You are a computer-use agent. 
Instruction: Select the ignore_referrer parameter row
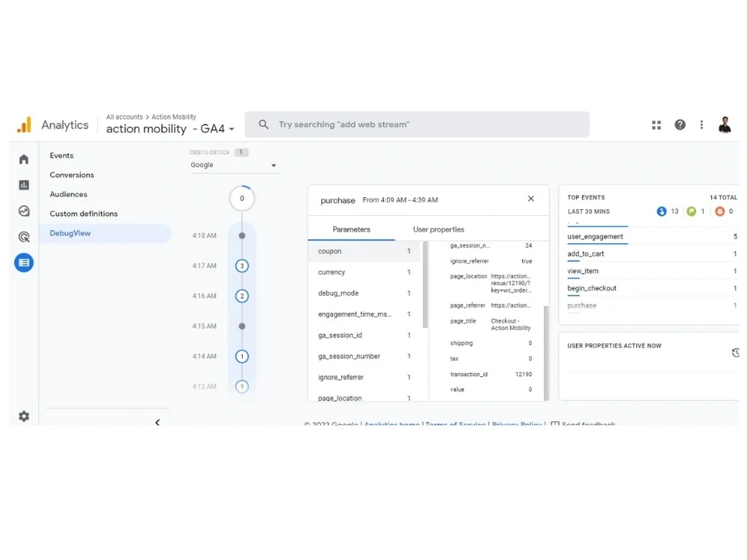[x=364, y=376]
